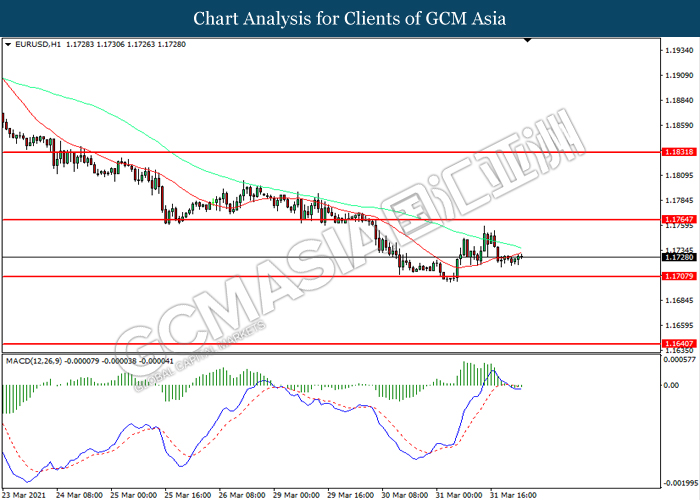Screen dimensions: 700x500
Task: Click the MACD -0.001995 scale value
Action: (679, 483)
